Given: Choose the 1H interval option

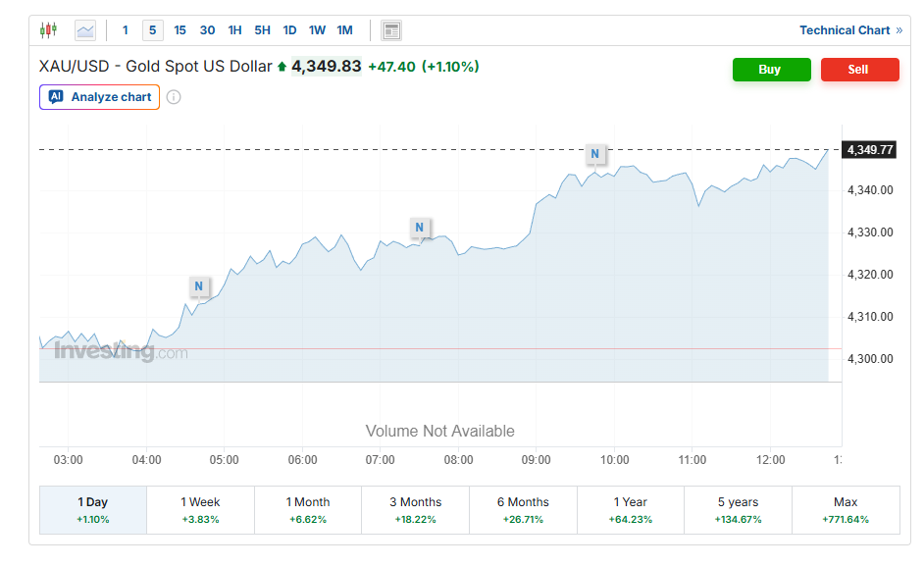Looking at the screenshot, I should pyautogui.click(x=234, y=30).
